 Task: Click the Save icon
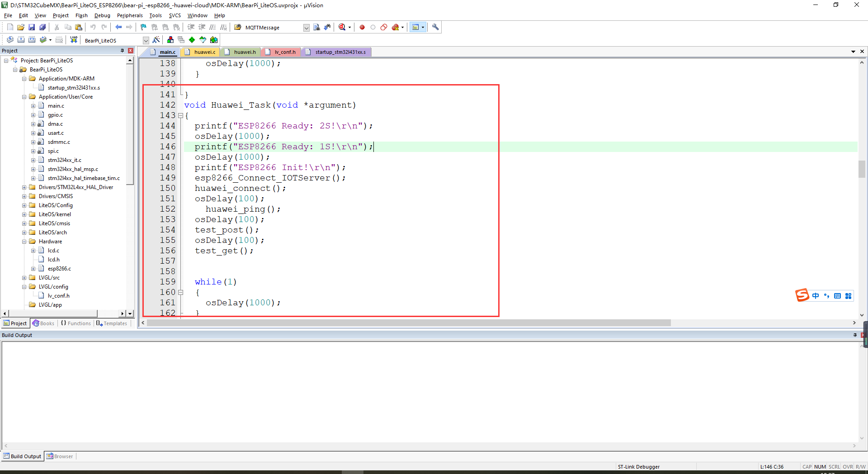(x=32, y=27)
